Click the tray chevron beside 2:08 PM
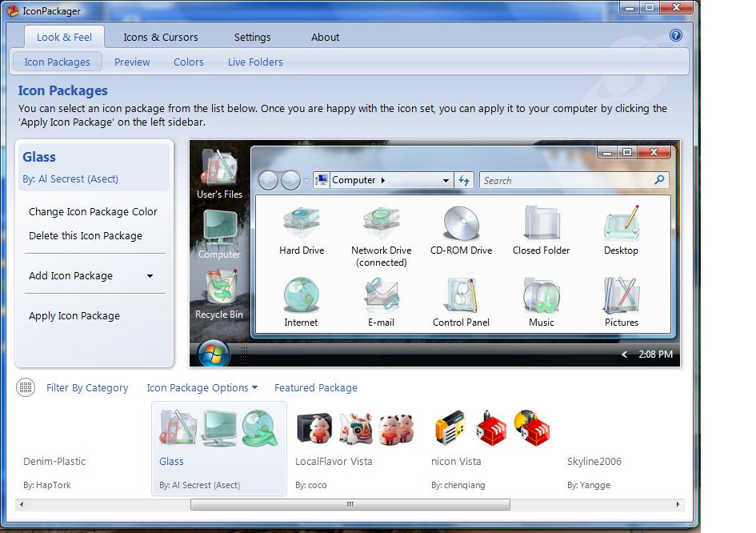Image resolution: width=756 pixels, height=533 pixels. pyautogui.click(x=624, y=355)
